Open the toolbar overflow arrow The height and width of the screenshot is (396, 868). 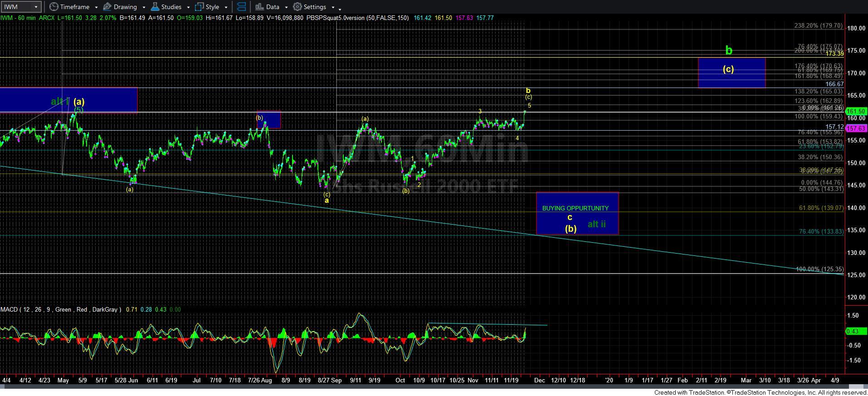[x=340, y=9]
